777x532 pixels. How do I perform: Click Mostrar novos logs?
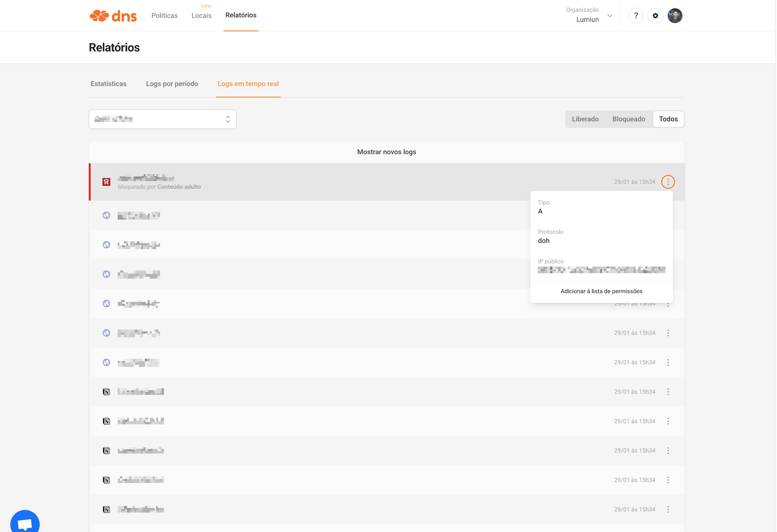(x=387, y=152)
